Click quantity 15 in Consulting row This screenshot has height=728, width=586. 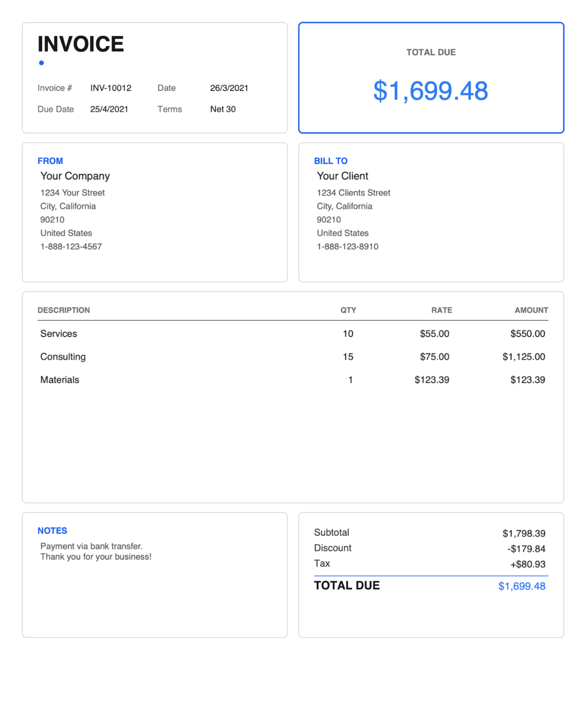pyautogui.click(x=348, y=357)
